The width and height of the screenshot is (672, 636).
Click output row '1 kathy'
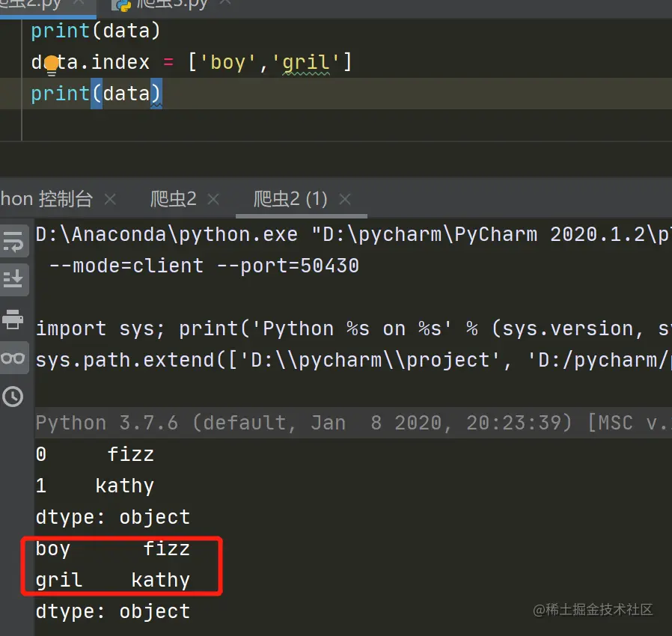[x=95, y=486]
